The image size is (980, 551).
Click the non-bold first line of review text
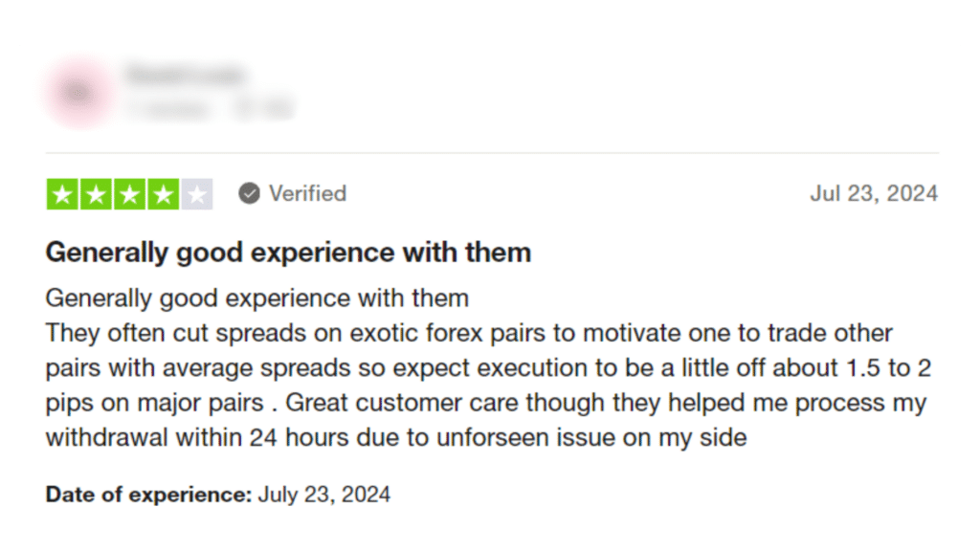pyautogui.click(x=256, y=298)
